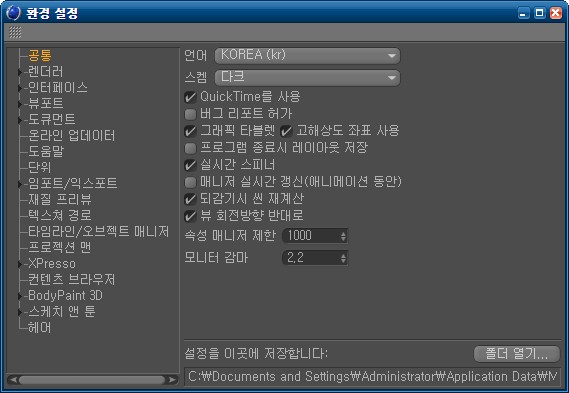Click the dotted grip icon below title bar
This screenshot has height=393, width=569.
[15, 32]
